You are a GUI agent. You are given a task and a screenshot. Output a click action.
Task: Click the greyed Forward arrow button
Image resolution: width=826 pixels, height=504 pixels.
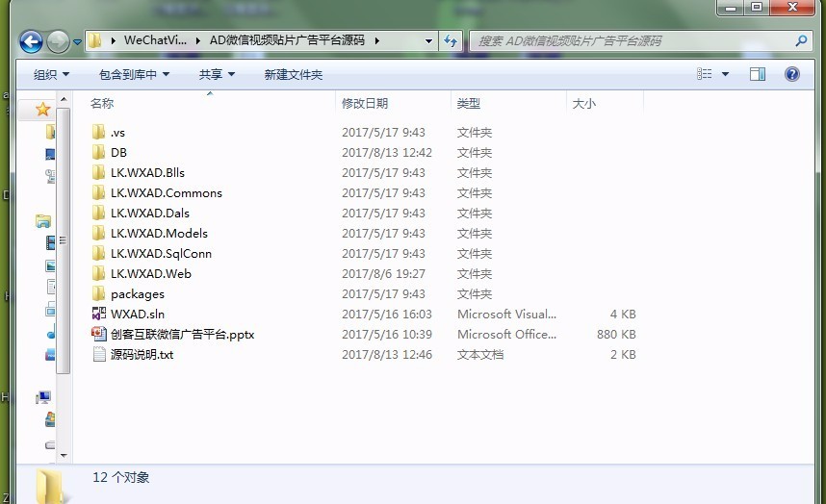click(58, 41)
